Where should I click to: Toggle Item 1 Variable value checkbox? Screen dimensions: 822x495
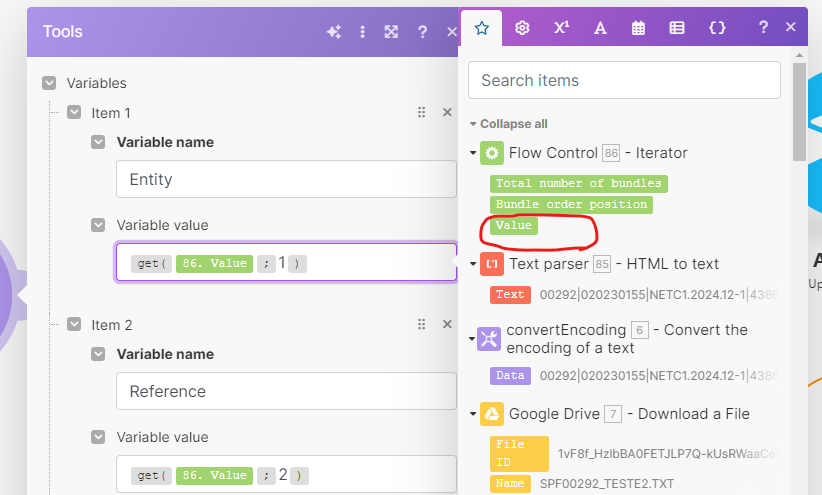[98, 225]
